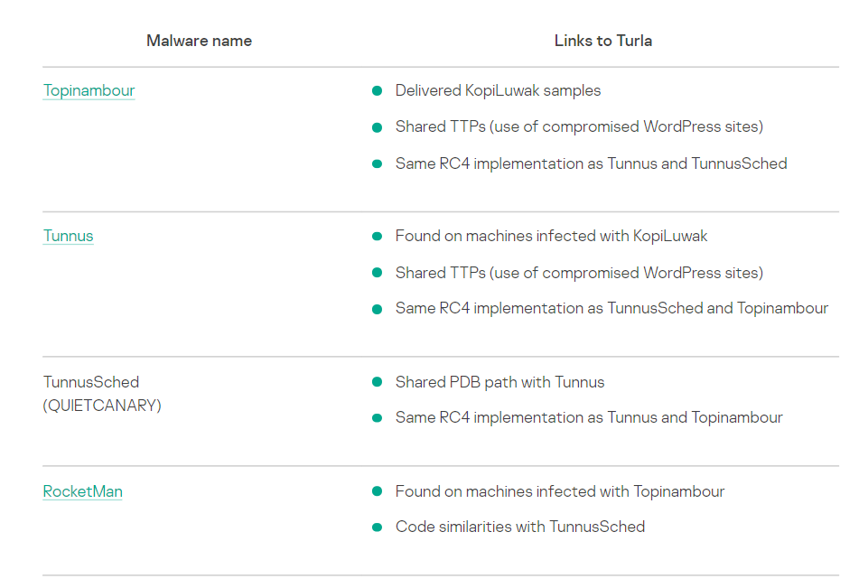868x588 pixels.
Task: Click bullet before 'Same RC4 implementation as Tunnus and TunnusSched'
Action: (x=378, y=164)
